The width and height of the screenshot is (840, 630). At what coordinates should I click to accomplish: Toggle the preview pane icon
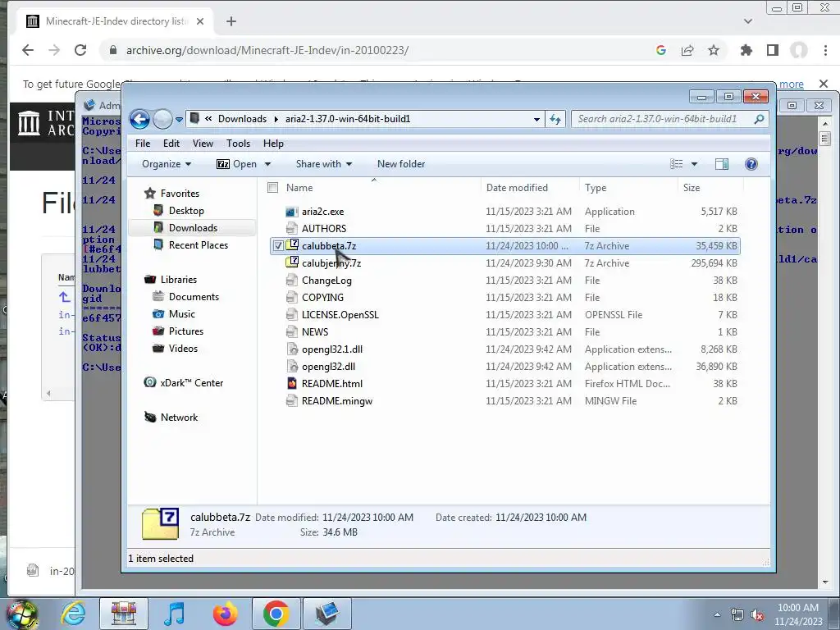click(722, 164)
